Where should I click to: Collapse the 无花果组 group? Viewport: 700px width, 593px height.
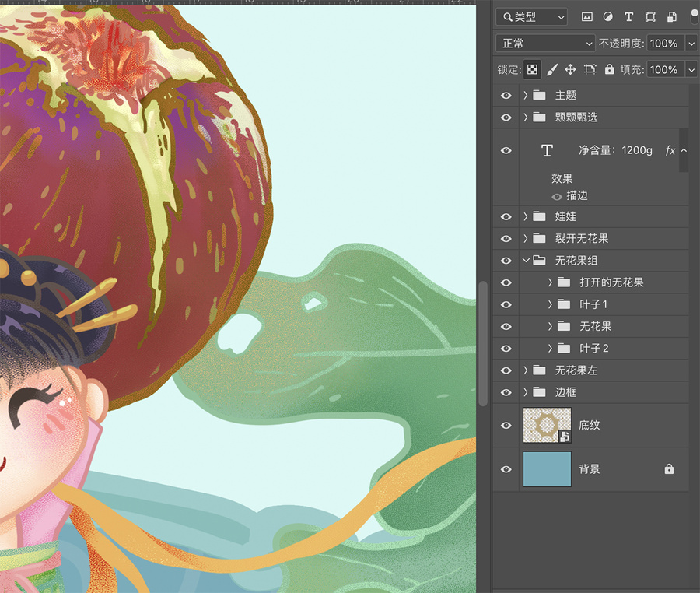[526, 260]
